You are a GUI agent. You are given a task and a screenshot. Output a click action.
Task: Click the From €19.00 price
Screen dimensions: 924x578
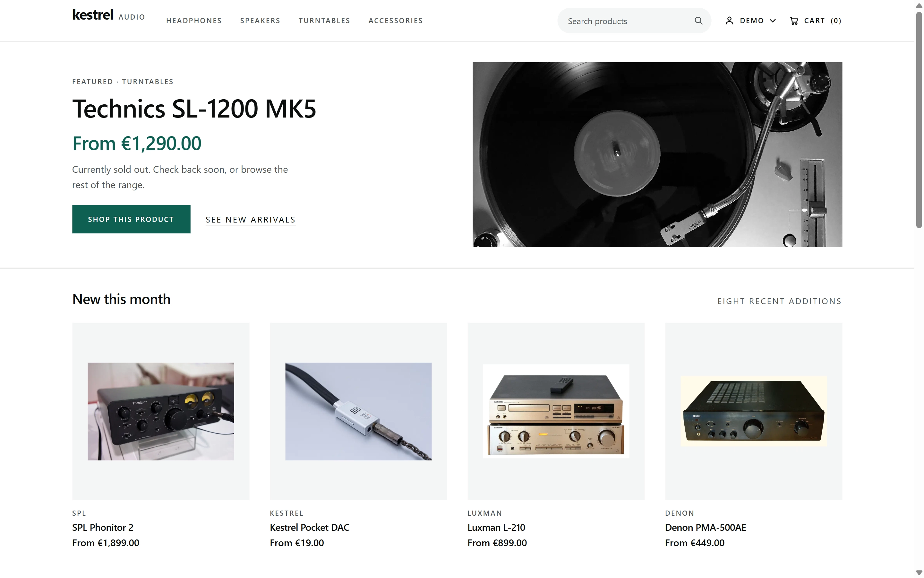coord(297,543)
